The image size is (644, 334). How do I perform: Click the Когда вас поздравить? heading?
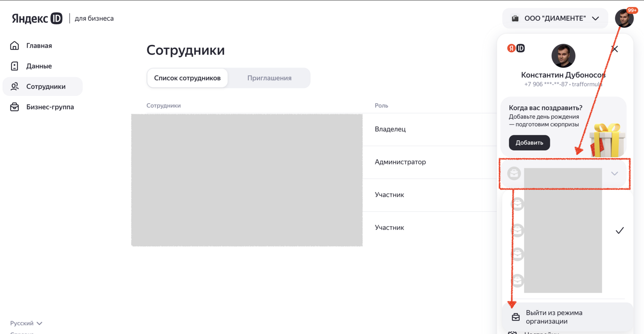(545, 108)
